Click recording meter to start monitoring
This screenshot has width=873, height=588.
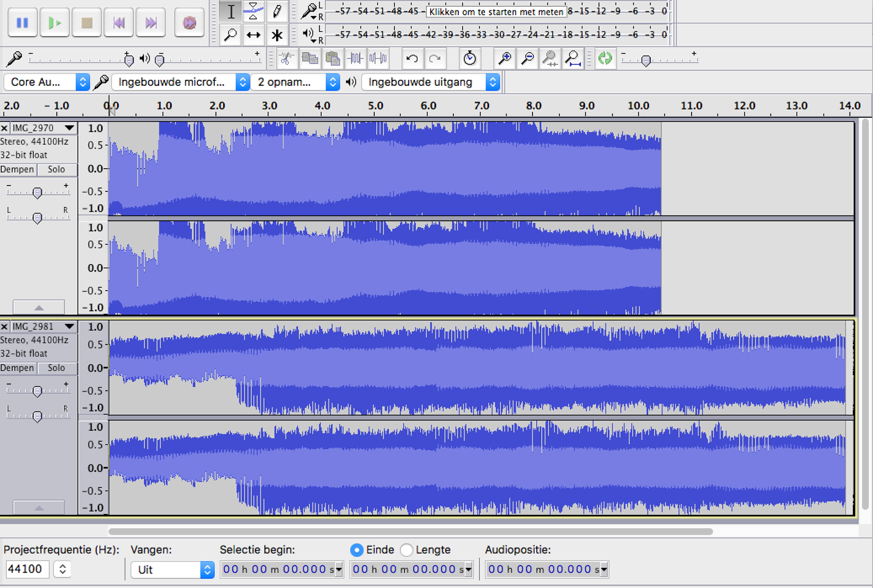tap(496, 12)
